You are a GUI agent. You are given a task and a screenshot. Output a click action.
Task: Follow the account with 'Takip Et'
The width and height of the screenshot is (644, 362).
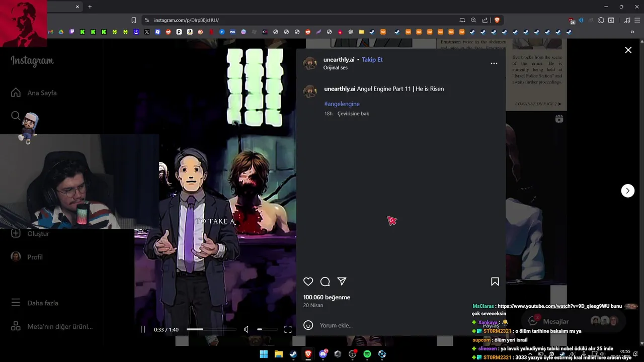click(372, 59)
